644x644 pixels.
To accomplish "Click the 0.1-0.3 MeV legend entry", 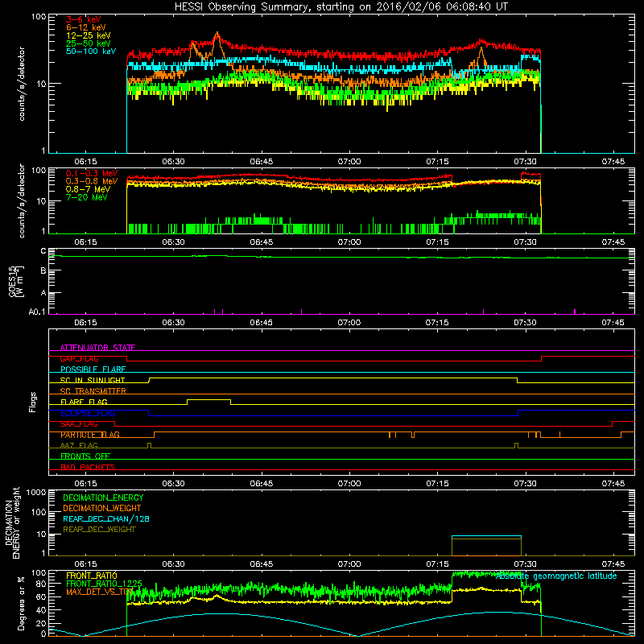I will 92,173.
